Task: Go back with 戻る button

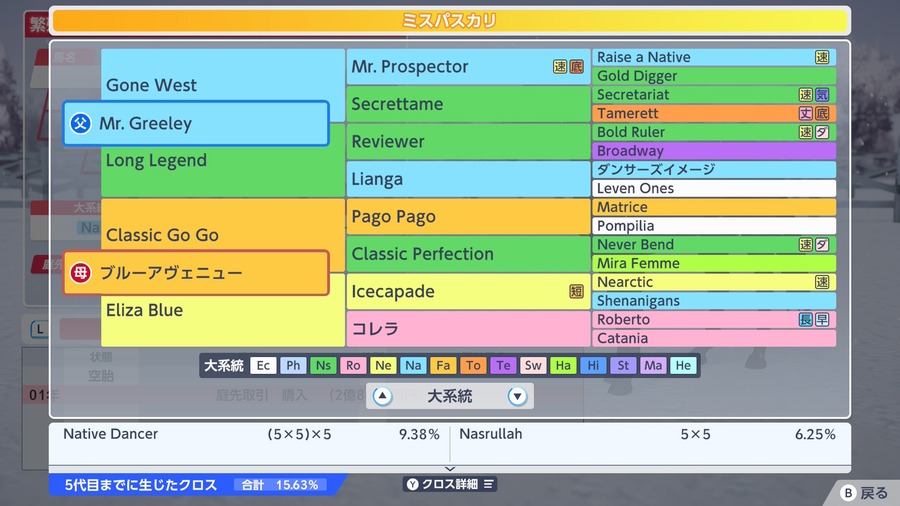Action: (865, 493)
